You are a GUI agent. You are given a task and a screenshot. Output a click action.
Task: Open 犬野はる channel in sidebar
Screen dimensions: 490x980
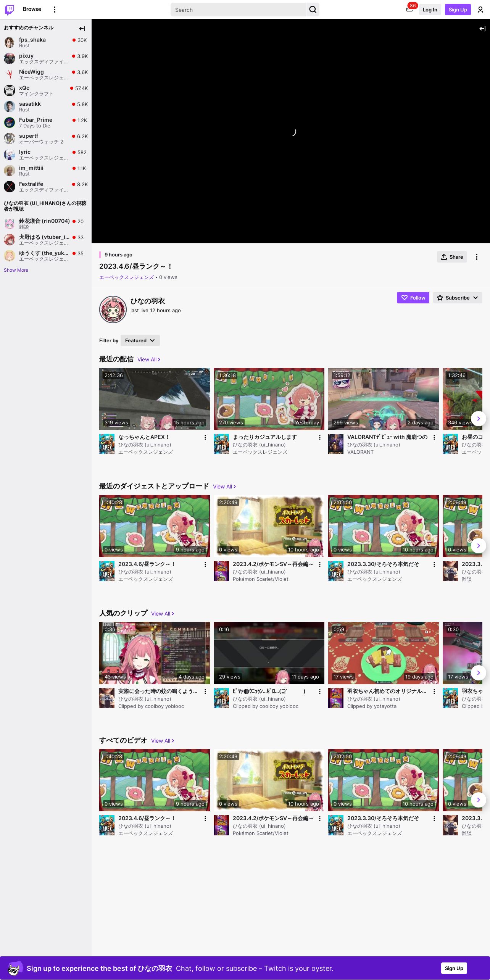click(46, 240)
